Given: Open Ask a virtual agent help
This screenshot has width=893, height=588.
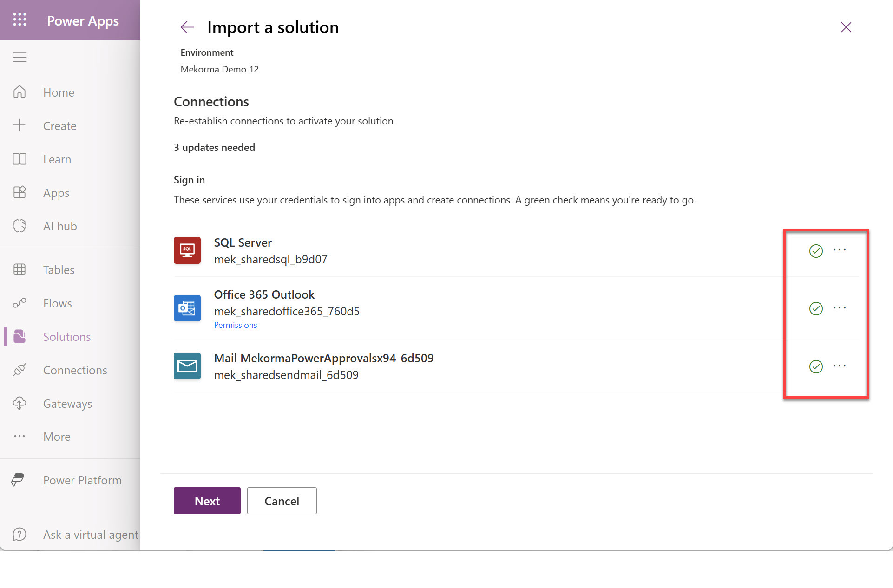Looking at the screenshot, I should point(90,535).
